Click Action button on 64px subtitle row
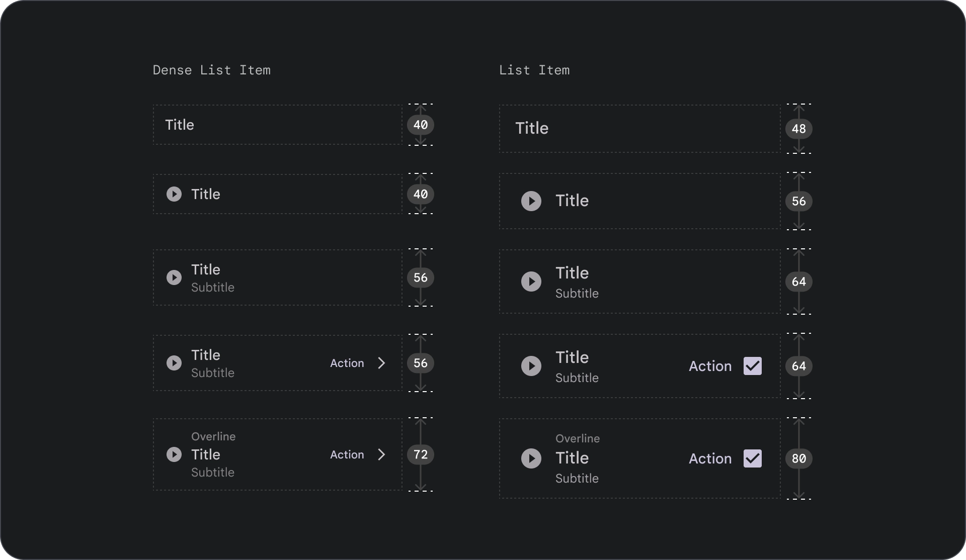Image resolution: width=966 pixels, height=560 pixels. coord(708,366)
